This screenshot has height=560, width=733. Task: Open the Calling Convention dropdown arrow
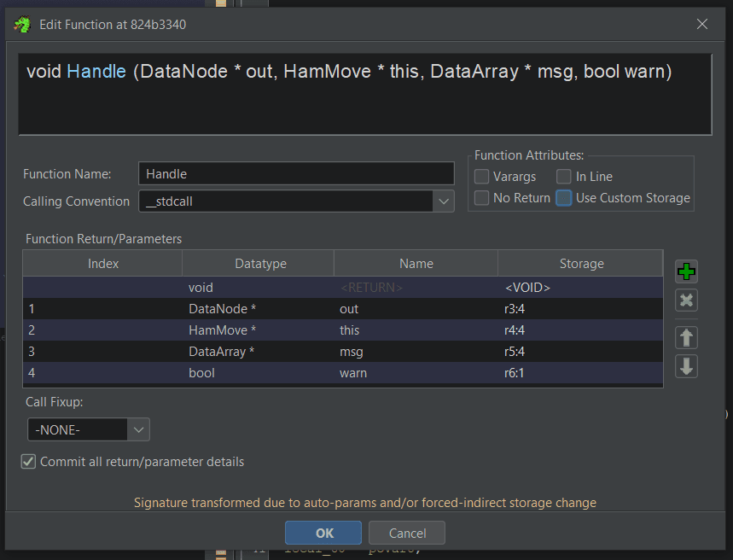[444, 201]
